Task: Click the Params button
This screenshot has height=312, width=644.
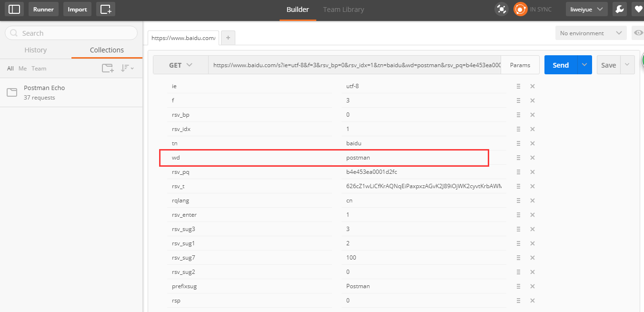Action: (520, 65)
